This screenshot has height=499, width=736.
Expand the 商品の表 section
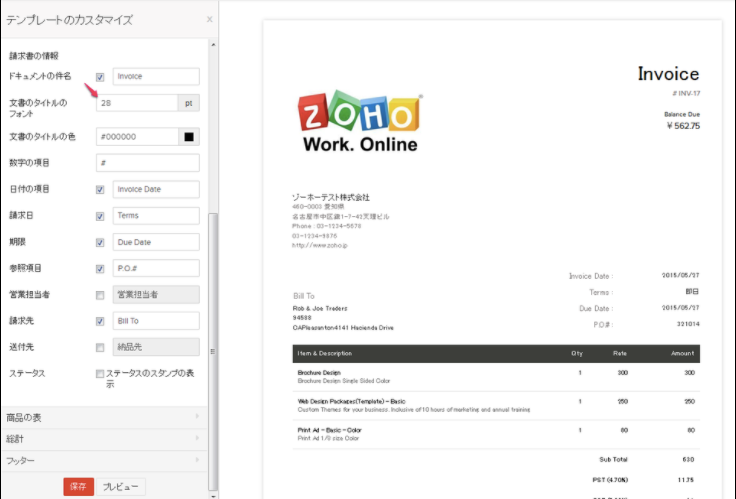click(104, 417)
